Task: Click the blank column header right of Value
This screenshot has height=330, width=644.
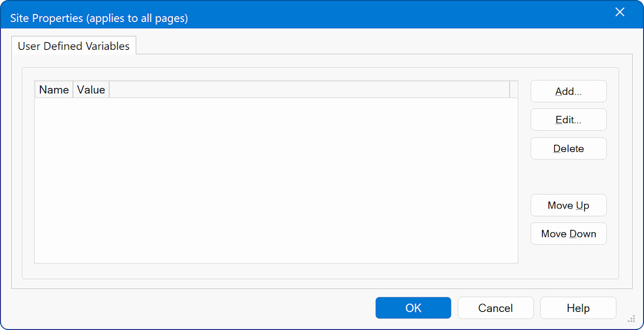Action: pos(308,90)
